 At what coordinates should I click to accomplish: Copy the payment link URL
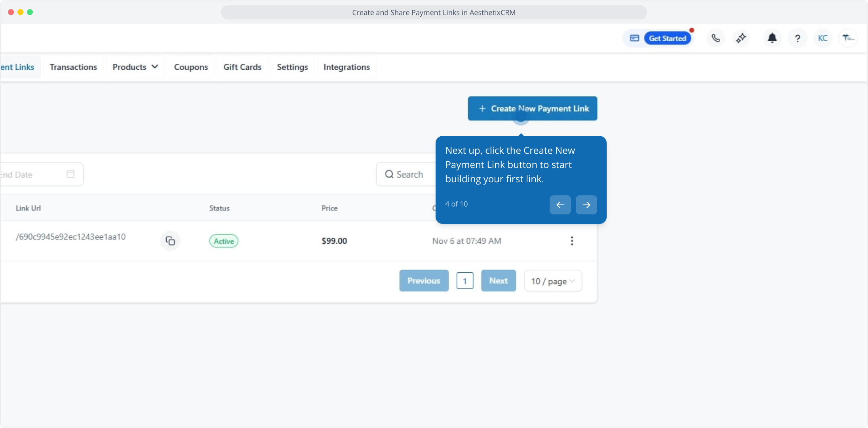click(170, 241)
